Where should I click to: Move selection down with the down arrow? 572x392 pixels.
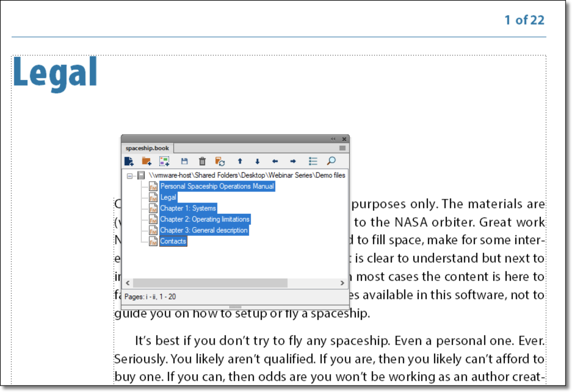(257, 161)
